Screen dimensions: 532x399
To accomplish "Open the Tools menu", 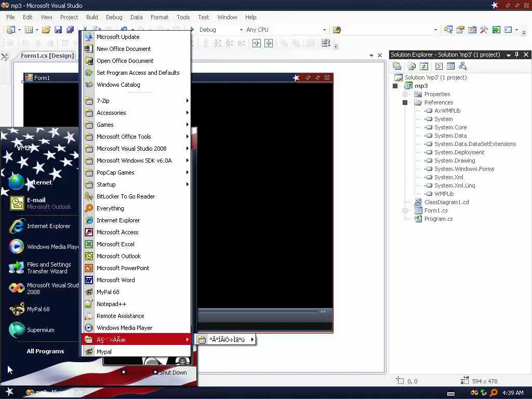I will coord(183,17).
